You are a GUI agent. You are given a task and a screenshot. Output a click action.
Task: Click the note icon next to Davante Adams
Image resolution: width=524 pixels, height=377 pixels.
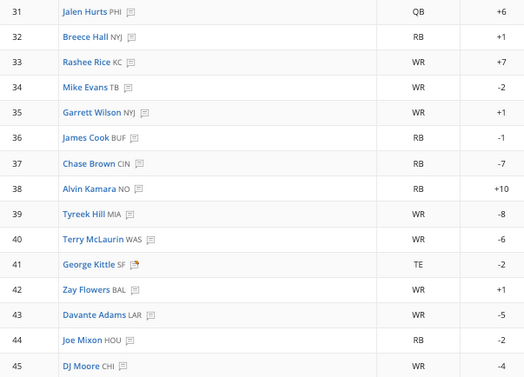coord(151,315)
